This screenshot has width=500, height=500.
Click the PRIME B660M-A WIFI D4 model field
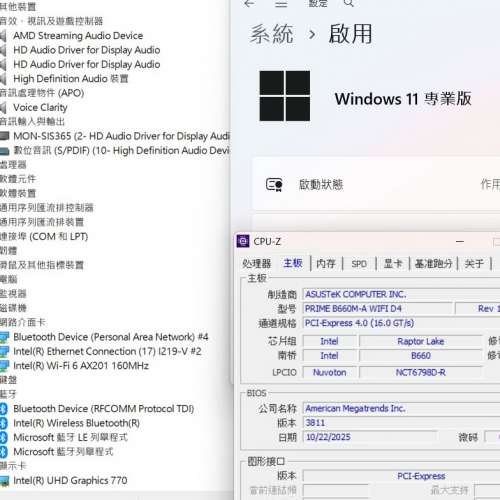pos(377,309)
